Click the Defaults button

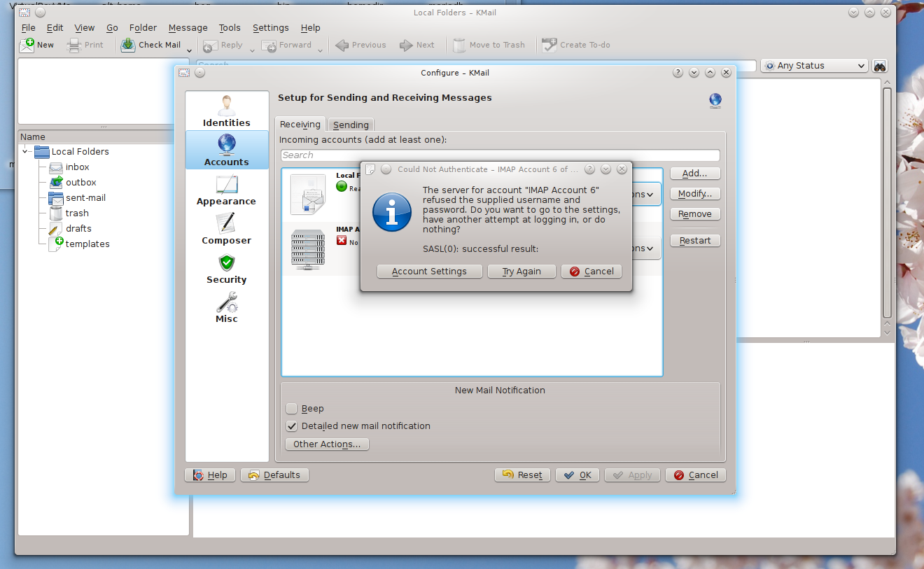[274, 475]
